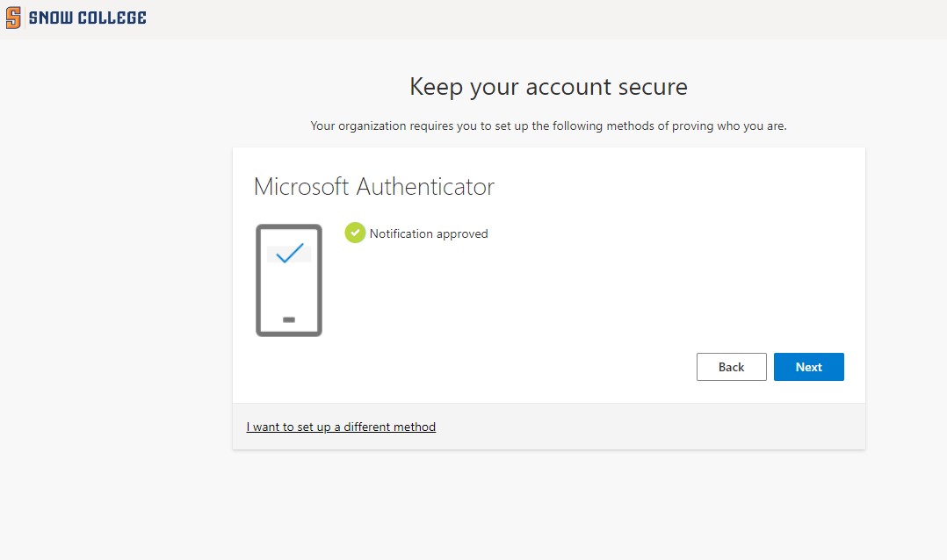Open 'I want to set up a different method'
This screenshot has width=947, height=560.
tap(341, 427)
